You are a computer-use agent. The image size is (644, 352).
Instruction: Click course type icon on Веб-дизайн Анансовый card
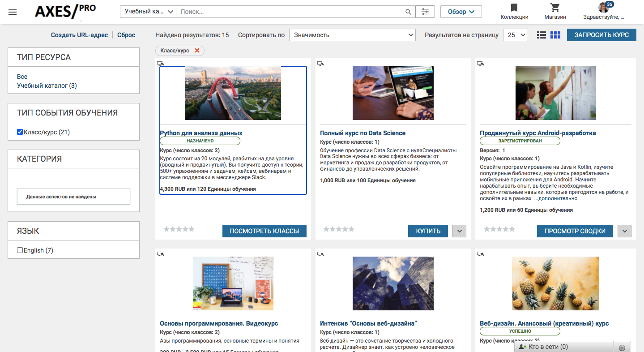click(480, 254)
